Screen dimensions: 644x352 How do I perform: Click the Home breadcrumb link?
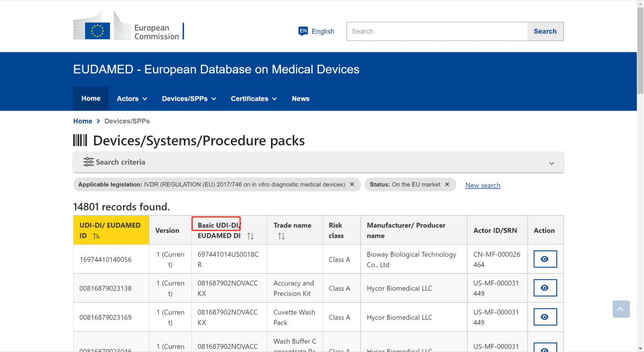pos(83,121)
